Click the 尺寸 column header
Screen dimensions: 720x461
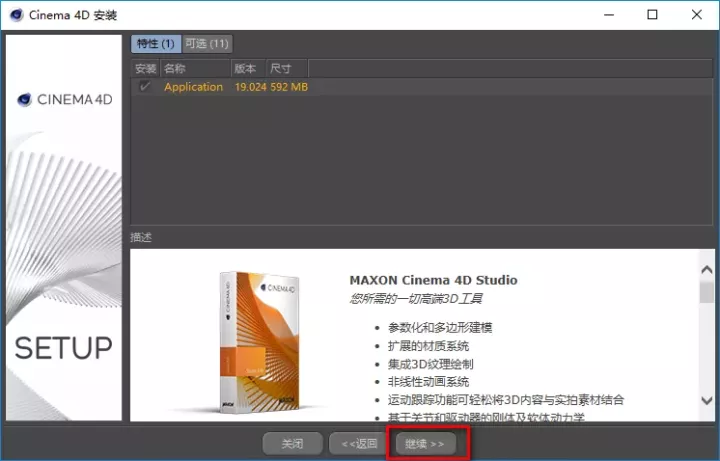(283, 68)
